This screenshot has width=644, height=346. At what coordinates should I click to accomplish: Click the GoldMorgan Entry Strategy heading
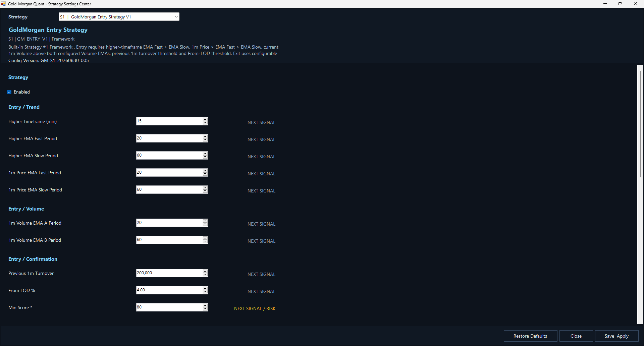click(48, 30)
